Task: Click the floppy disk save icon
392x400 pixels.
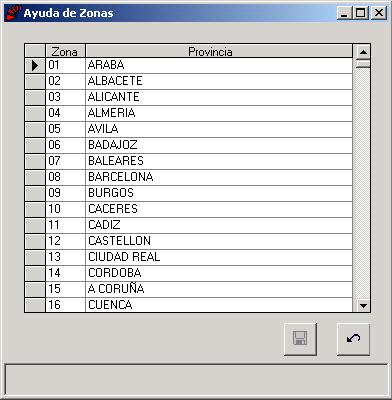Action: 300,339
